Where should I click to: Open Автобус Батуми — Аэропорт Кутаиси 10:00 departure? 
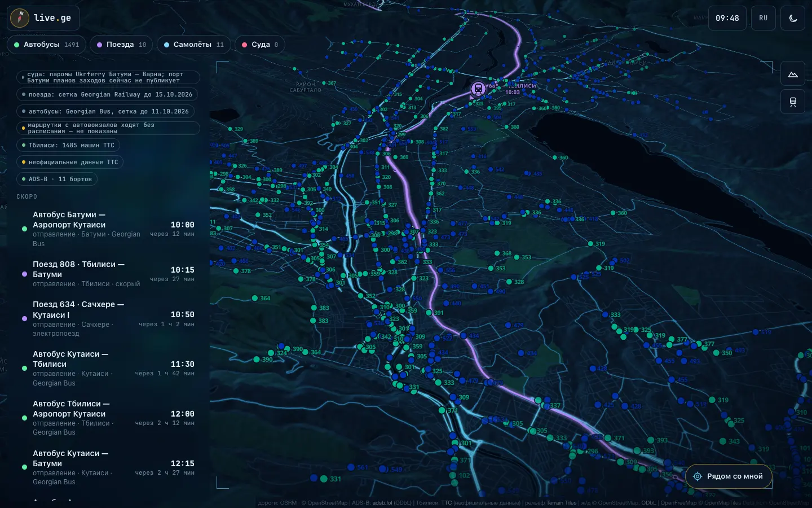point(108,229)
